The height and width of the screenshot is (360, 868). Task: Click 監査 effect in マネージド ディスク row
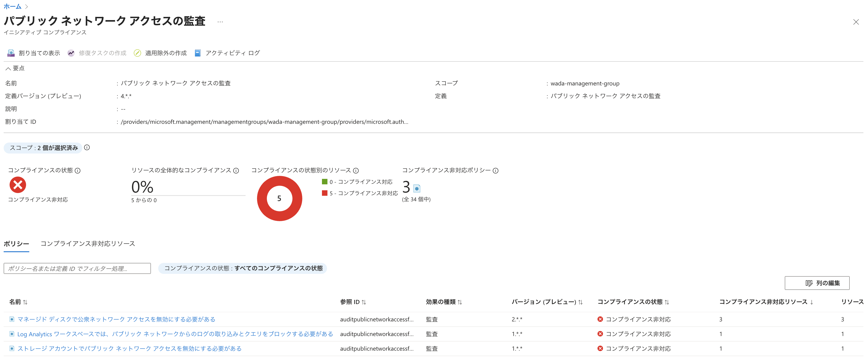coord(432,319)
